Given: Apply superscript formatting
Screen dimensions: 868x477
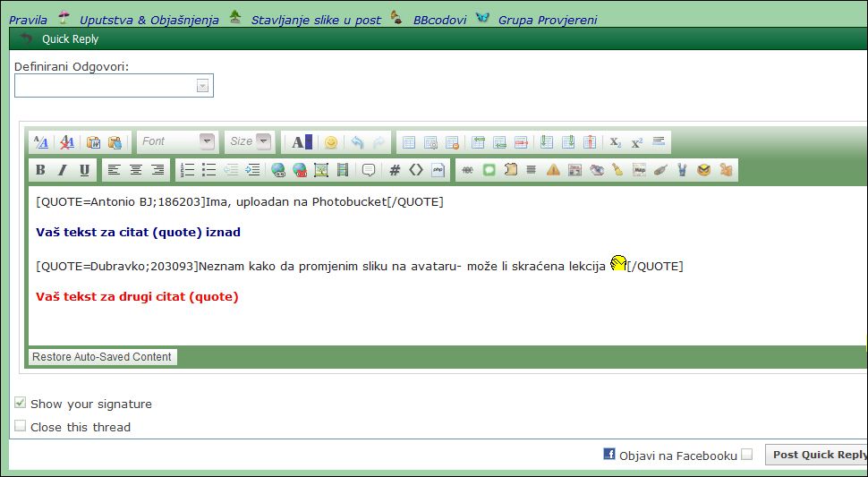Looking at the screenshot, I should [637, 142].
